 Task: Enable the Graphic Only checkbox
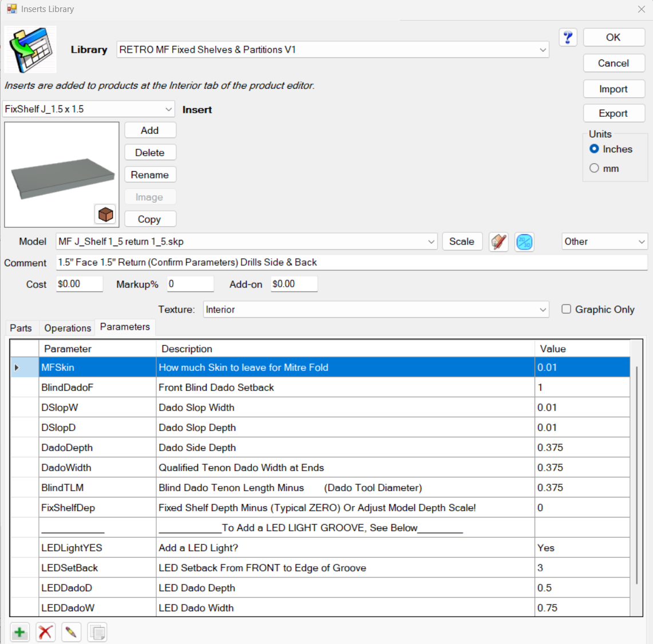566,309
